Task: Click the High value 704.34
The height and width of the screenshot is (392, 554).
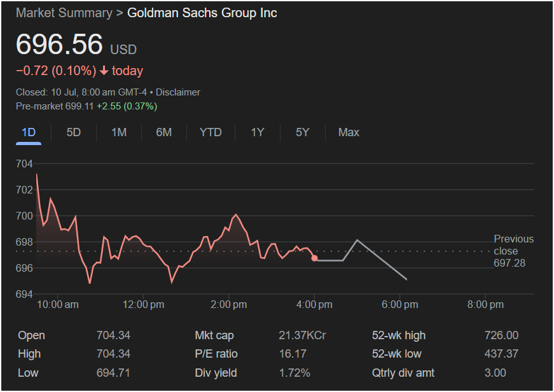Action: pos(113,354)
